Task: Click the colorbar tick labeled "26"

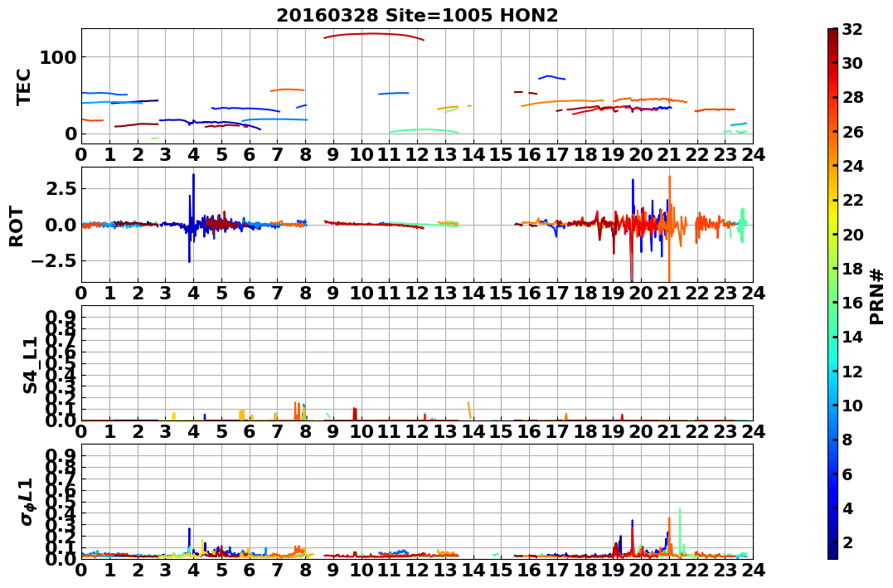Action: tap(852, 132)
